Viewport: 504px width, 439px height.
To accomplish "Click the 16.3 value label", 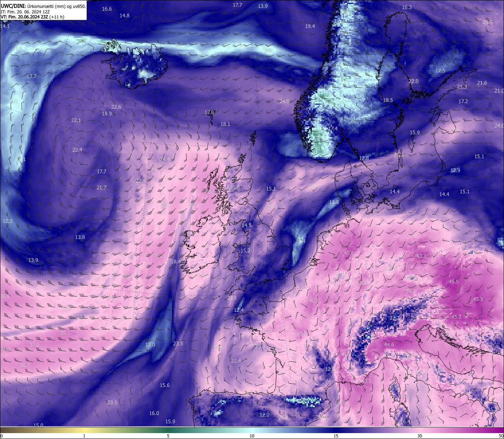I will pos(407,7).
